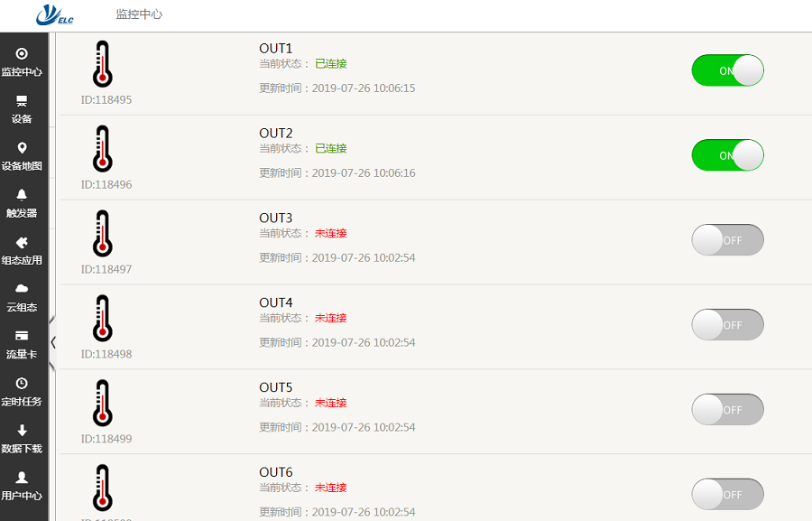Turn off the OUT2 switch
Screen dimensions: 812x521
click(x=727, y=155)
